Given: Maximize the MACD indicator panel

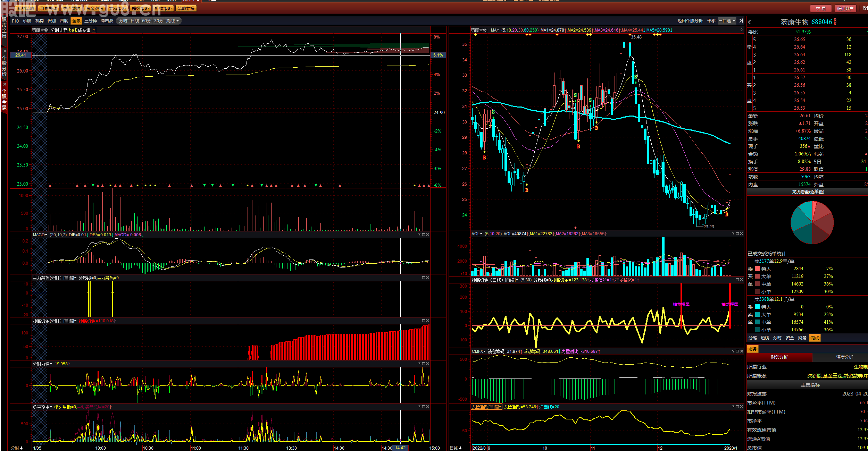Looking at the screenshot, I should (424, 235).
